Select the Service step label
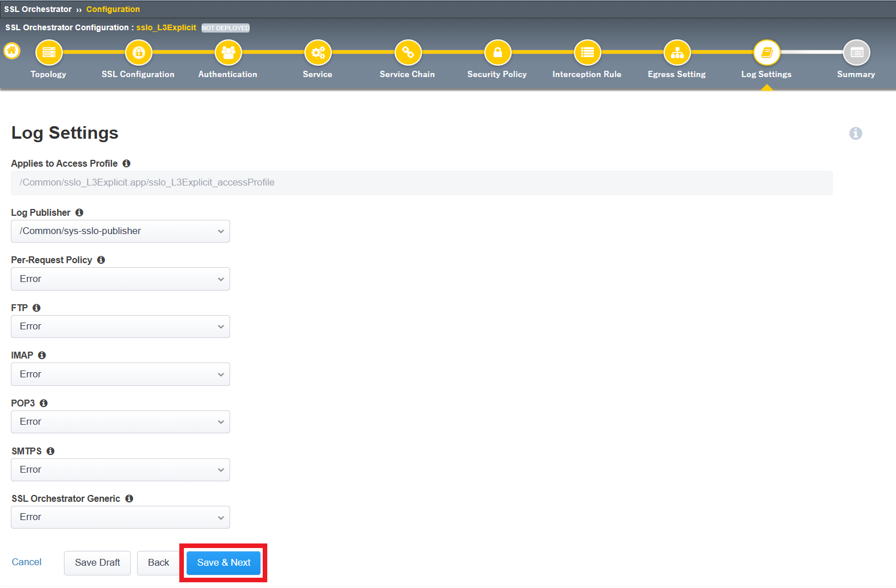The width and height of the screenshot is (896, 588). click(x=318, y=74)
